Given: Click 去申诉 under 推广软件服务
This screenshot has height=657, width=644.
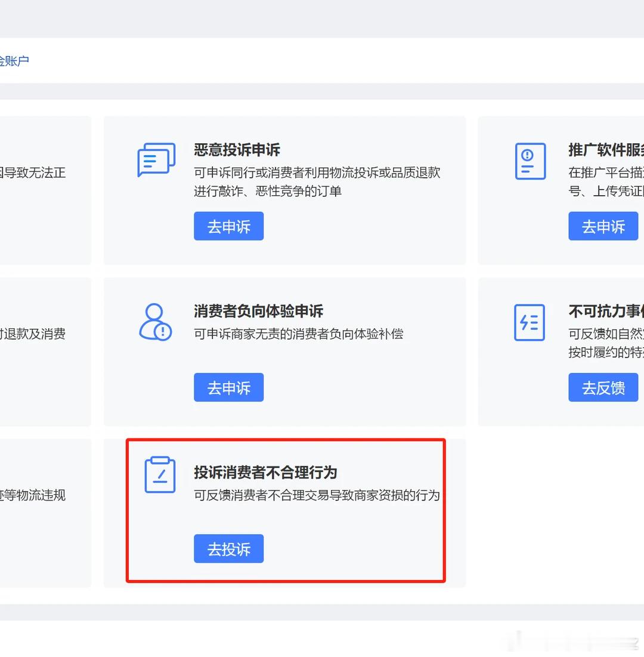Looking at the screenshot, I should pyautogui.click(x=603, y=226).
